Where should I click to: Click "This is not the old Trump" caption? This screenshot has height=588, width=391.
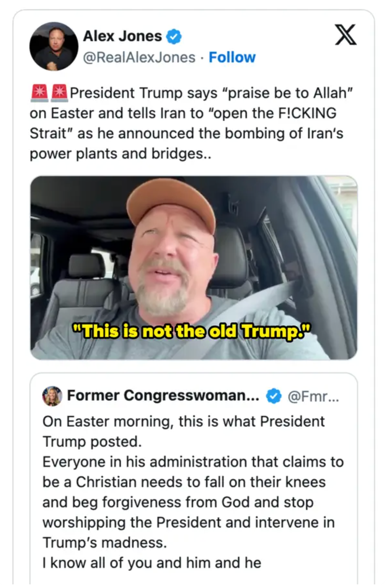(191, 332)
